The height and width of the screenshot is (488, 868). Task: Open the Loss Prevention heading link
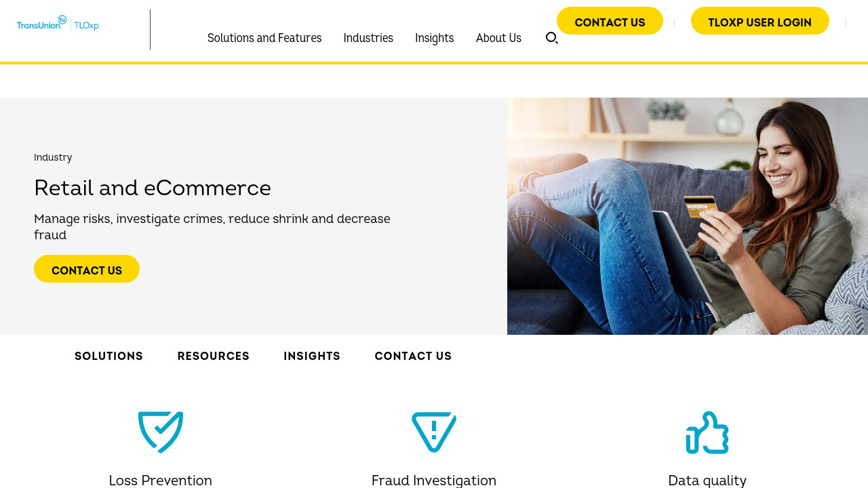point(161,480)
